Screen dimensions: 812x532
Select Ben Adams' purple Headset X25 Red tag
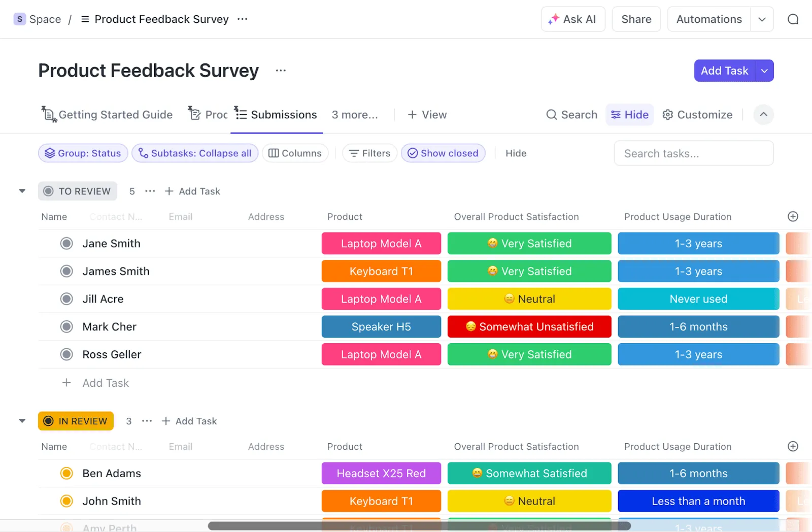(381, 474)
